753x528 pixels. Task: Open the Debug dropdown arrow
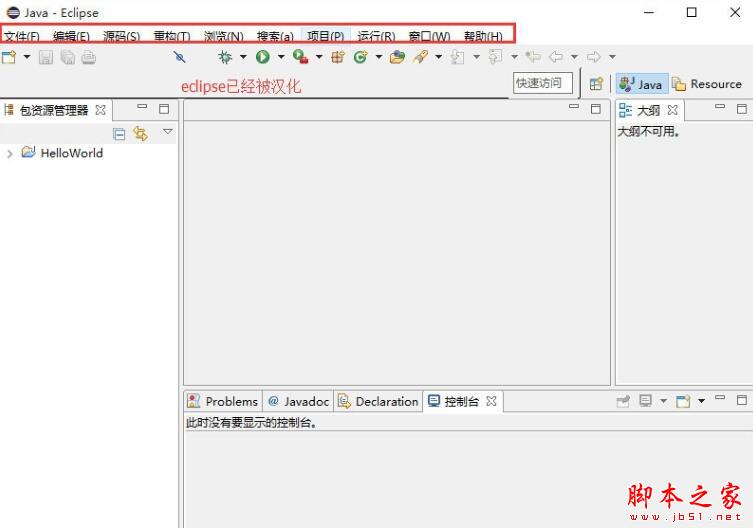click(243, 57)
